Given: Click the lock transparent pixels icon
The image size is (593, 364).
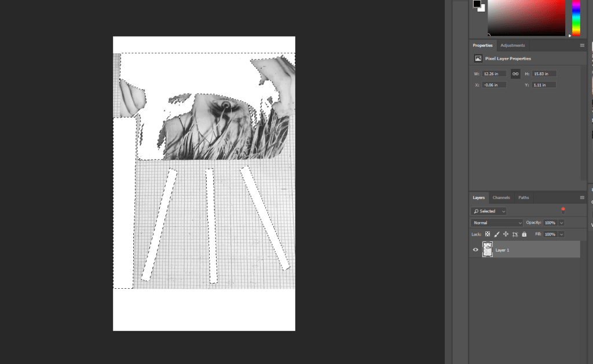Looking at the screenshot, I should 488,234.
